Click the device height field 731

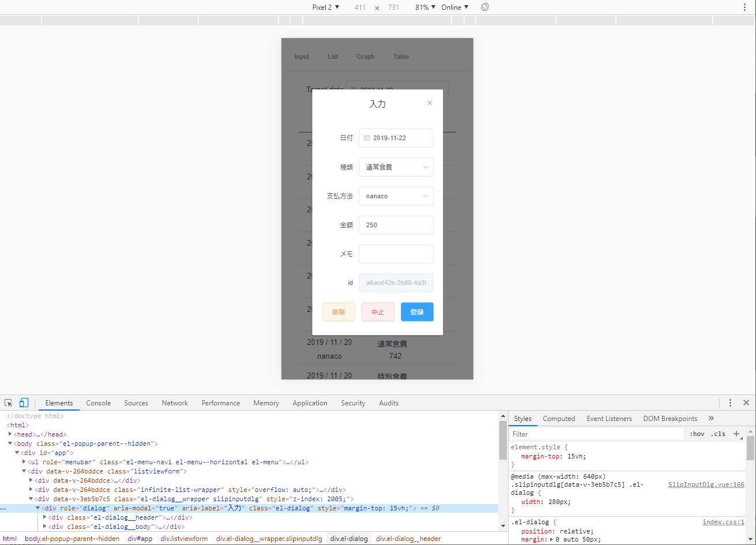394,7
